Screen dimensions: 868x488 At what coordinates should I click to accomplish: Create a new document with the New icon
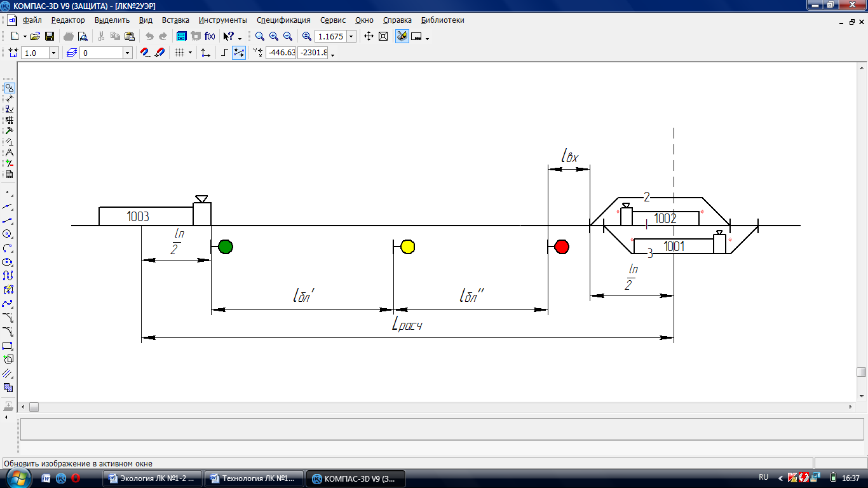(15, 37)
